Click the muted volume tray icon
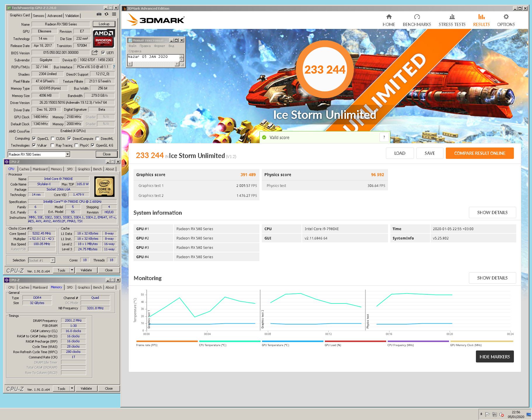The image size is (532, 420). (501, 414)
